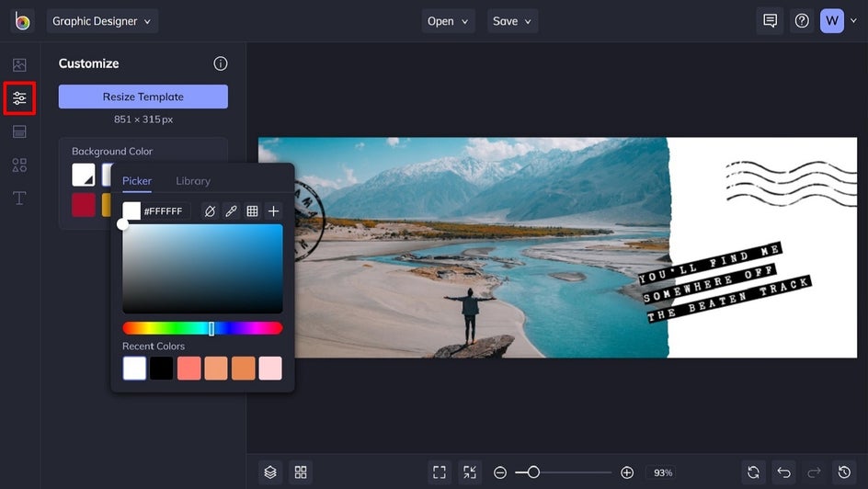This screenshot has width=868, height=489.
Task: Redo the last action
Action: [x=814, y=472]
